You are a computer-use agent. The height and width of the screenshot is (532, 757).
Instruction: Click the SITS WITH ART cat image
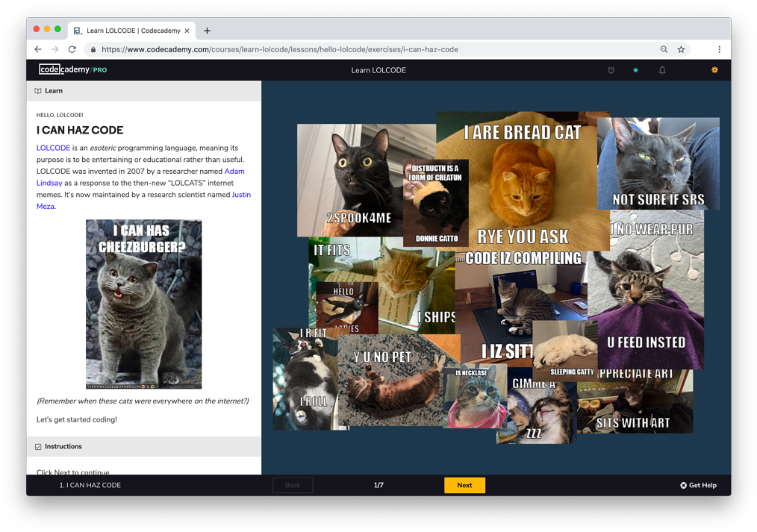pos(635,401)
